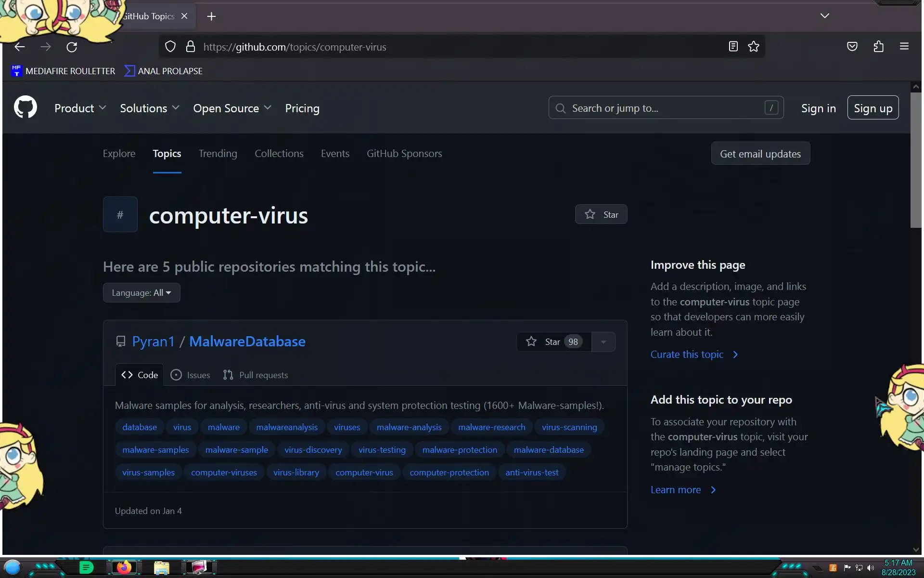
Task: Toggle reader view icon in address bar
Action: click(733, 47)
